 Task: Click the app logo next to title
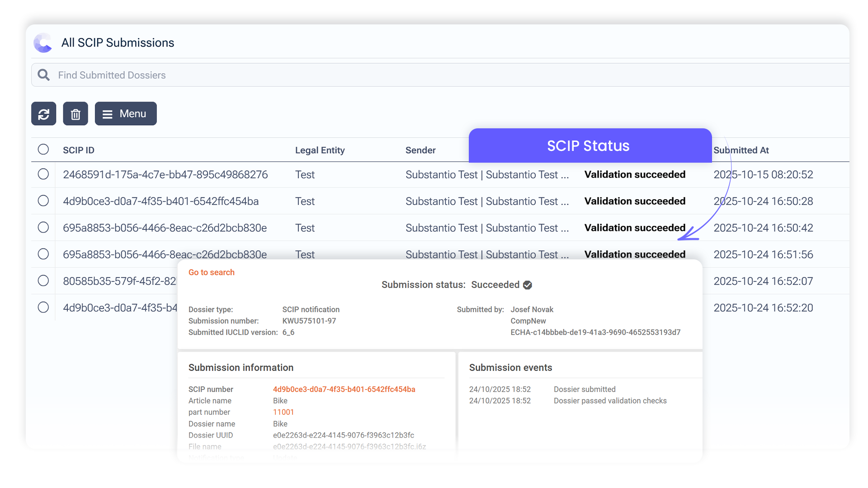[43, 43]
